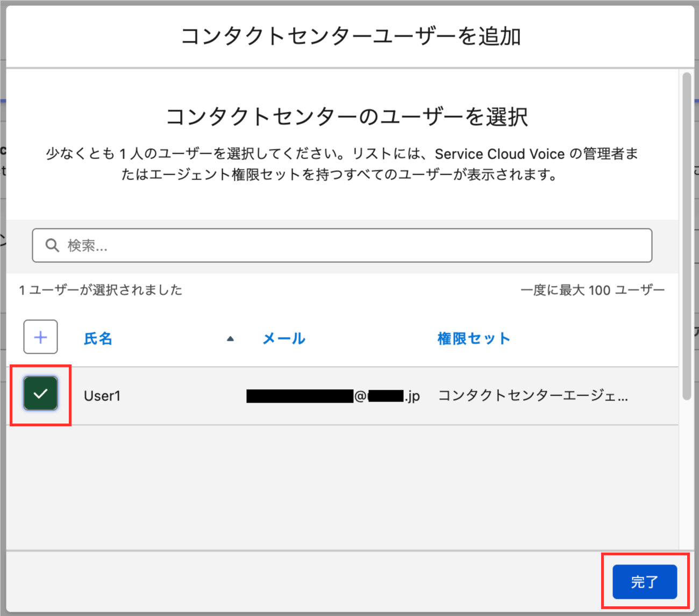Click the truncated コンタクトセンターエージェ permission set text

pyautogui.click(x=533, y=396)
